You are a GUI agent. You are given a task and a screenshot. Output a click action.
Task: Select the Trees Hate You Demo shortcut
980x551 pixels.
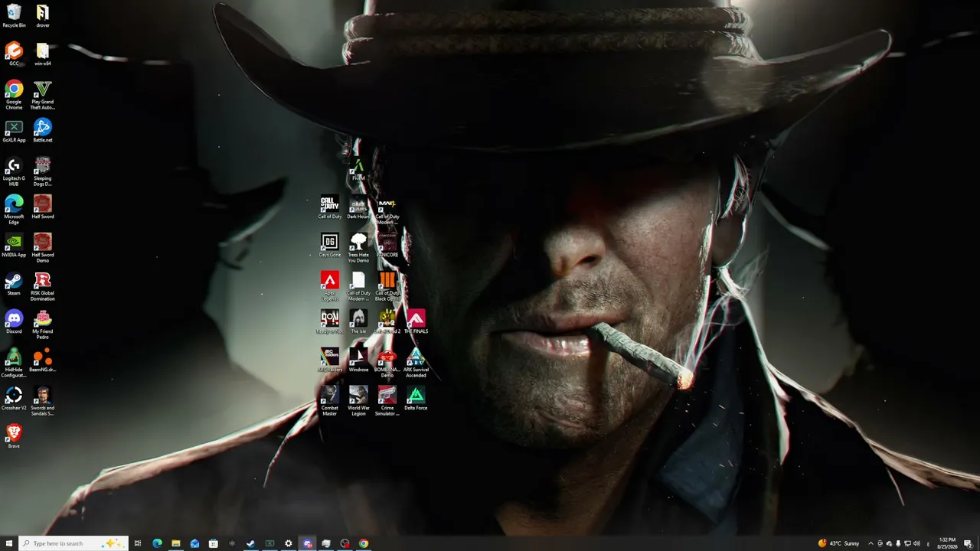[x=358, y=249]
